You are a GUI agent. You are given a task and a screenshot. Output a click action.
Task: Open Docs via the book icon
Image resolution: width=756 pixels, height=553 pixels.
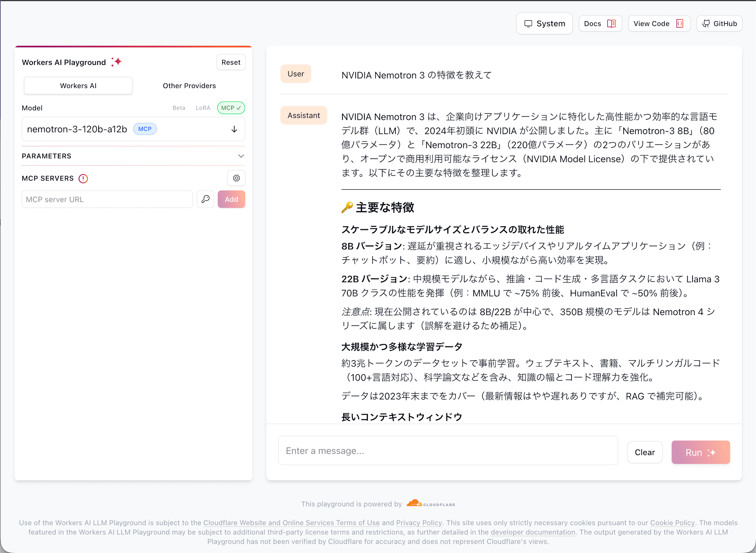(611, 24)
